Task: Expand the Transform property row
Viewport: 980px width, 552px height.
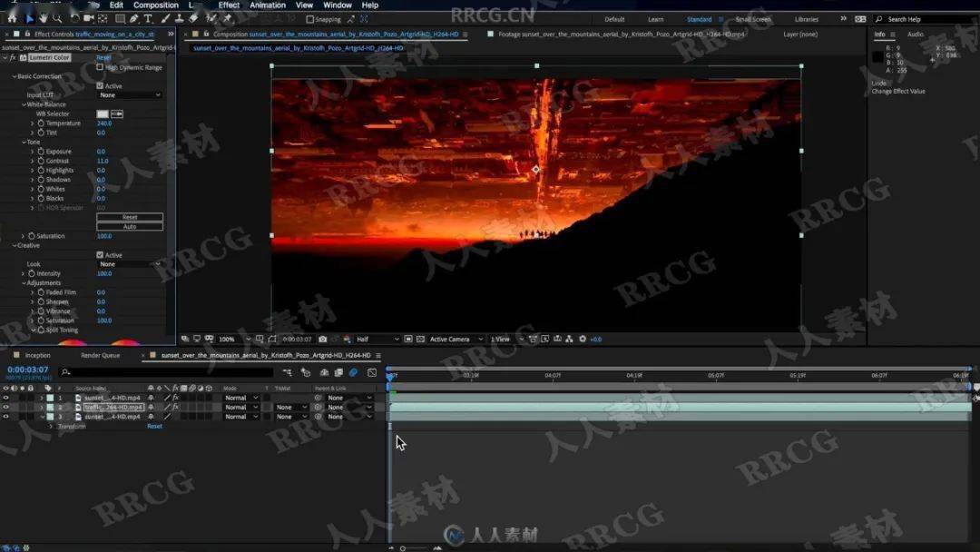Action: 51,427
